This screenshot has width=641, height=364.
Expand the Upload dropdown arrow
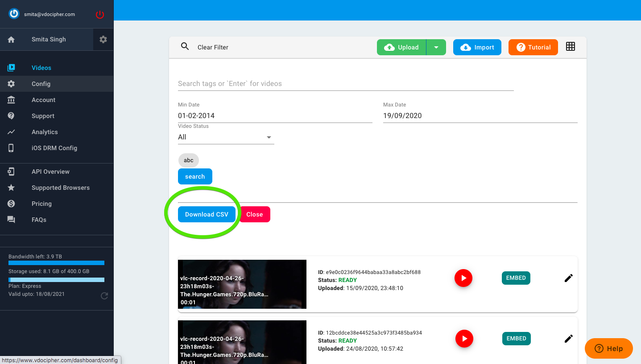(436, 47)
